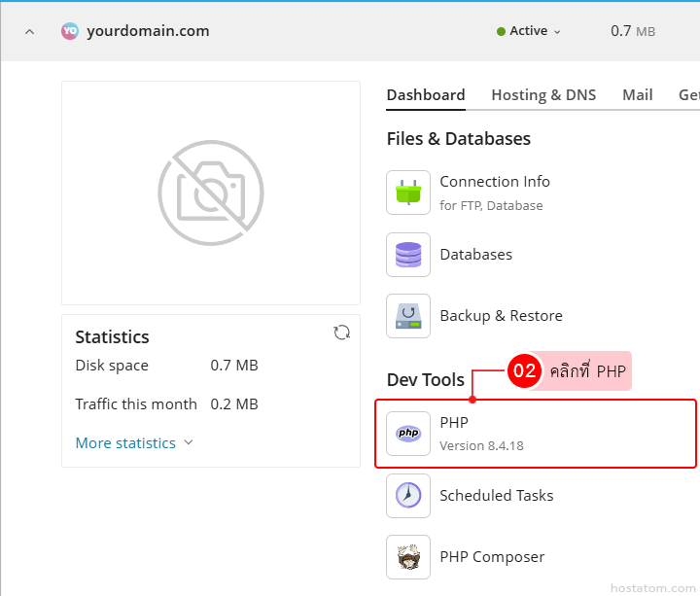700x596 pixels.
Task: Click the Databases link
Action: pos(475,255)
